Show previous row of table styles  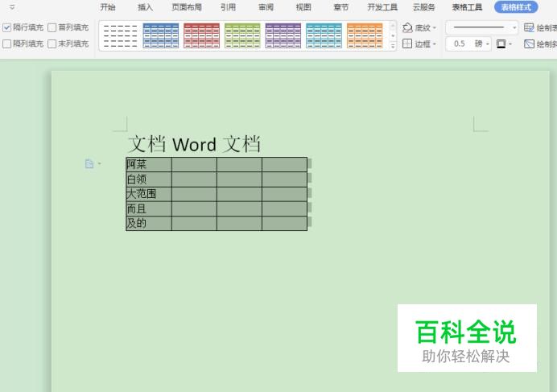point(393,26)
